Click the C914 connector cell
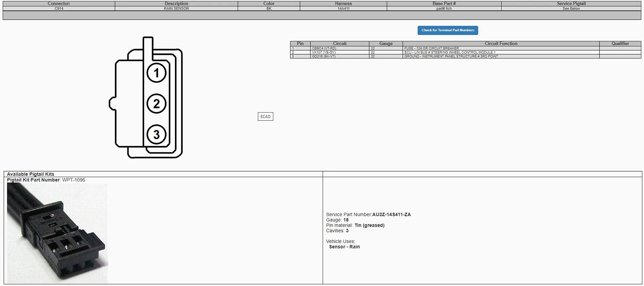Screen dimensions: 644x286 click(59, 8)
